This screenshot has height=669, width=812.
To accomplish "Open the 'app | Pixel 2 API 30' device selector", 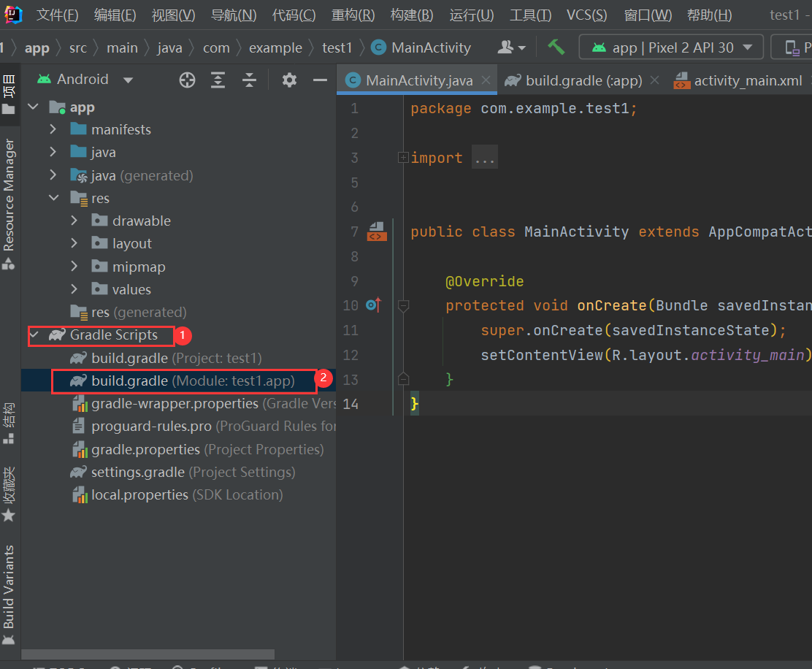I will coord(670,46).
